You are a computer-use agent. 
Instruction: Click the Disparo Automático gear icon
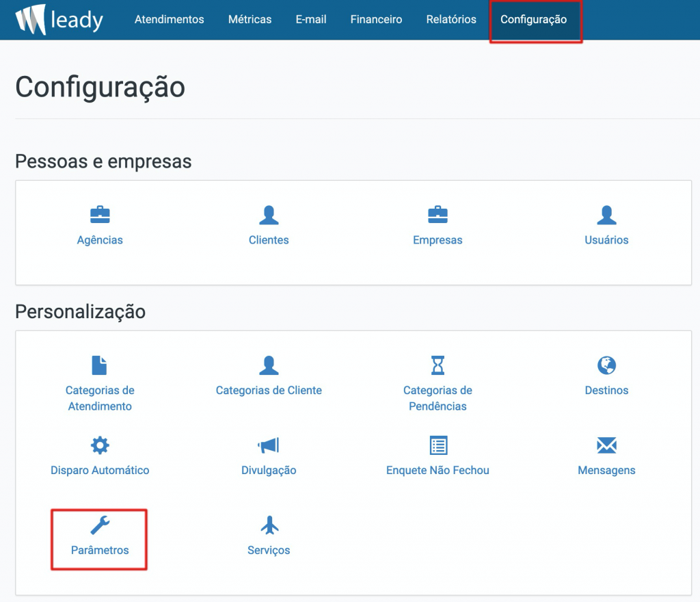click(x=100, y=445)
